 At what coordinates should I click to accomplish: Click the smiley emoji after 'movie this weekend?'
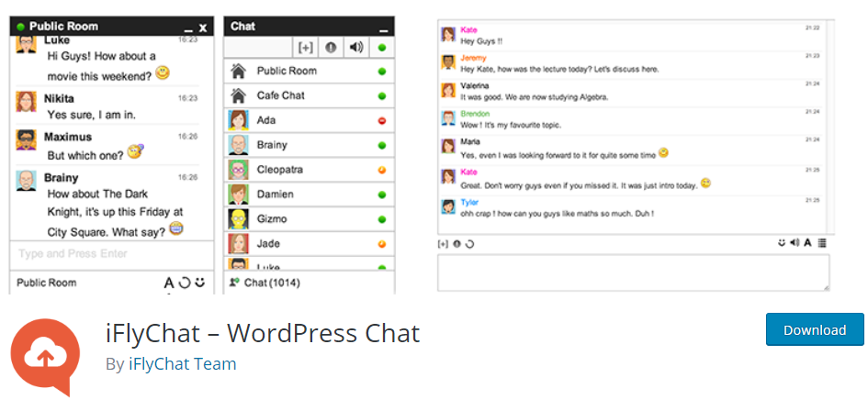[163, 72]
